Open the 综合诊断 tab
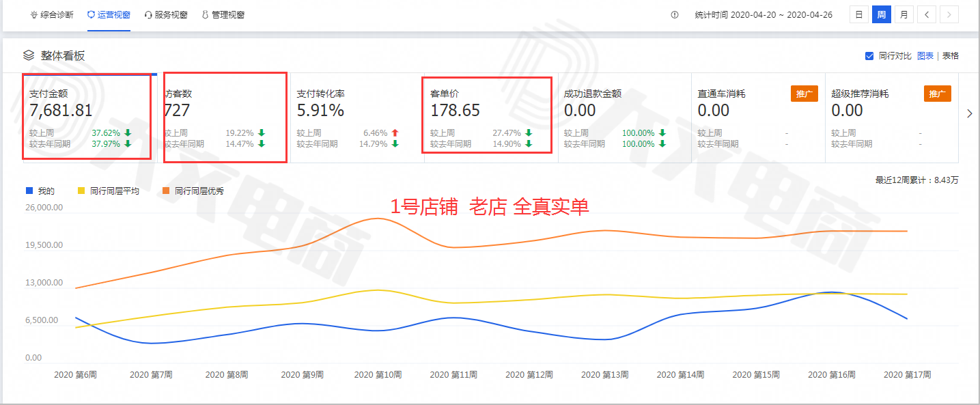The image size is (980, 405). pyautogui.click(x=53, y=14)
